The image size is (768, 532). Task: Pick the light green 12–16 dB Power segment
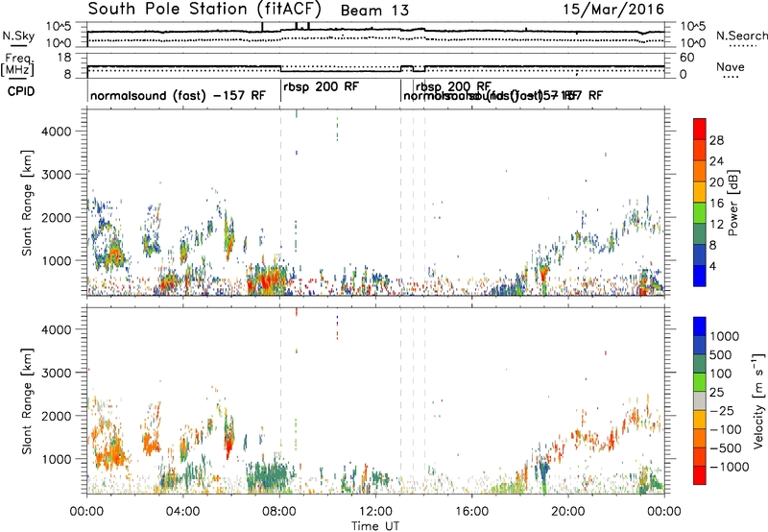pos(700,213)
